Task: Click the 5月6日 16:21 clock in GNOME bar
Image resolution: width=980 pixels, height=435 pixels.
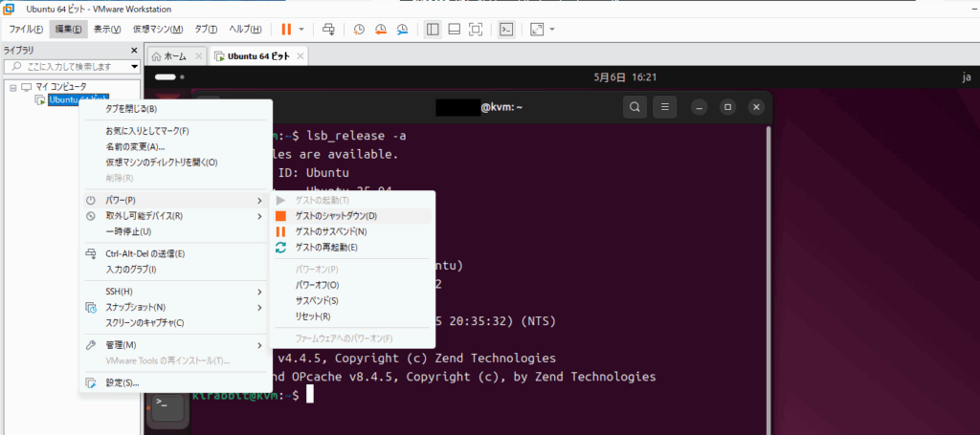Action: (624, 77)
